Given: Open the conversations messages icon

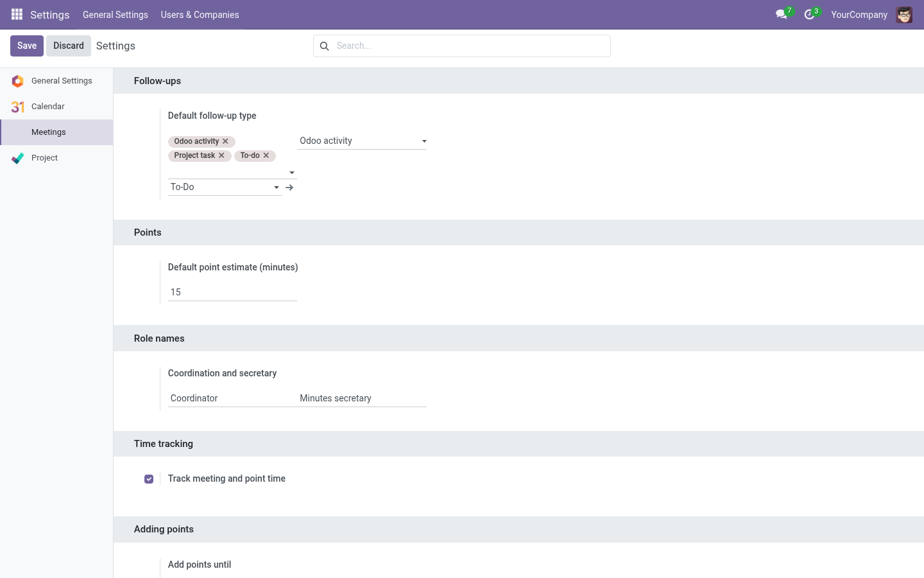Looking at the screenshot, I should pyautogui.click(x=781, y=14).
